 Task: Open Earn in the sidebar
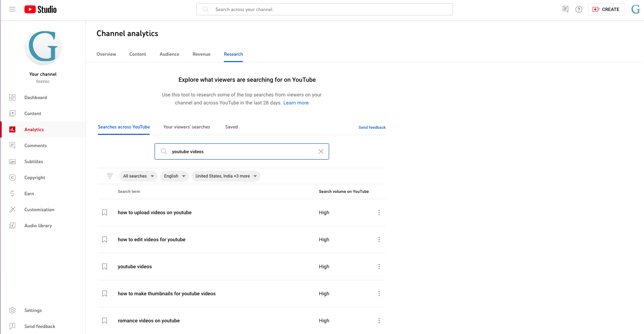coord(43,194)
